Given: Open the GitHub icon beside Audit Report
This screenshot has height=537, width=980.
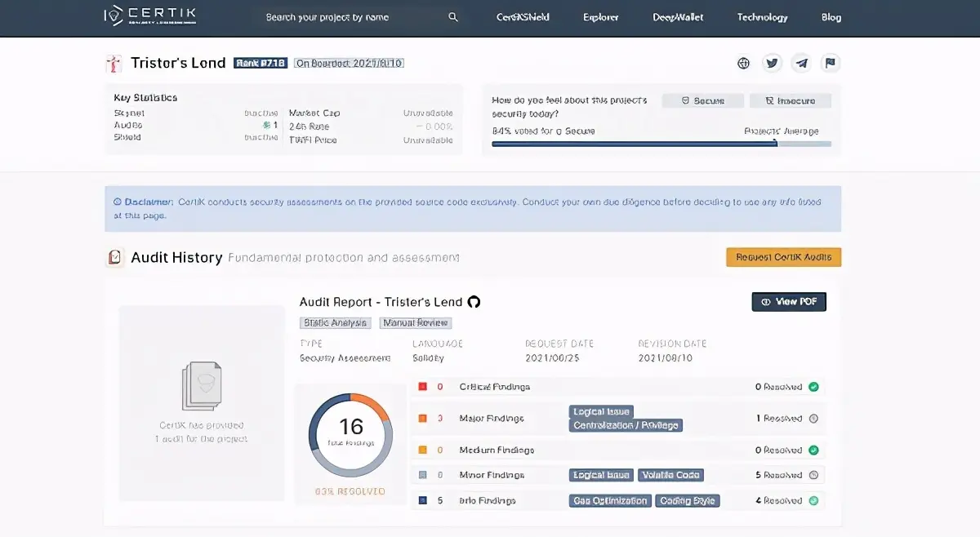Looking at the screenshot, I should click(x=474, y=302).
